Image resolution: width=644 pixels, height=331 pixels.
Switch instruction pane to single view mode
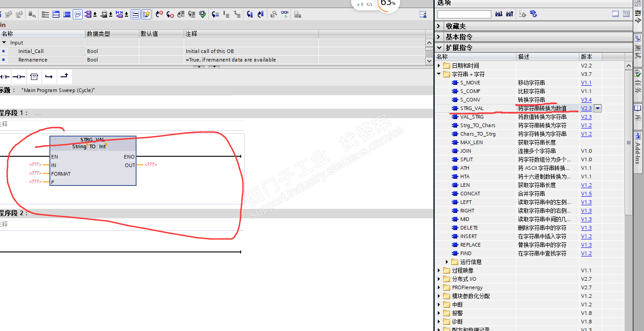coord(615,14)
